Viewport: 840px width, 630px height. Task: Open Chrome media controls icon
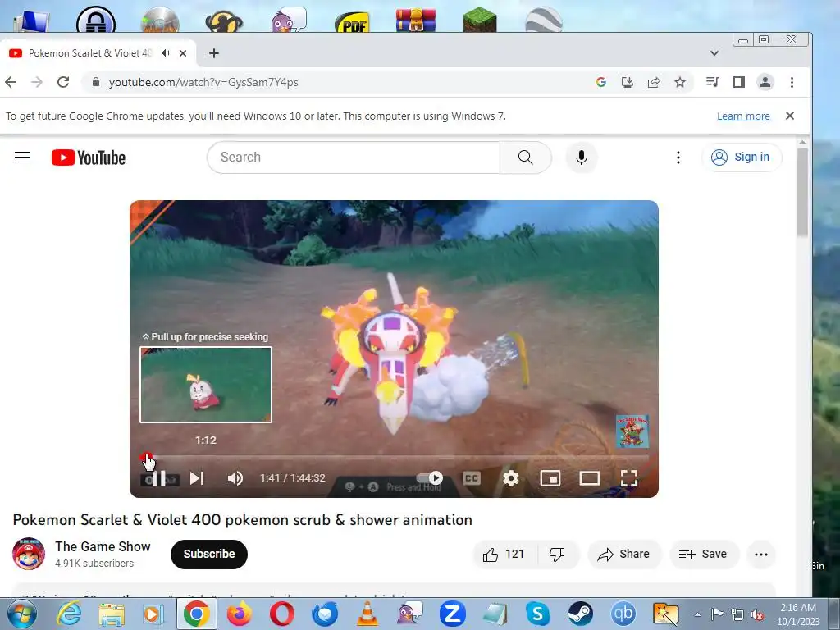point(713,82)
